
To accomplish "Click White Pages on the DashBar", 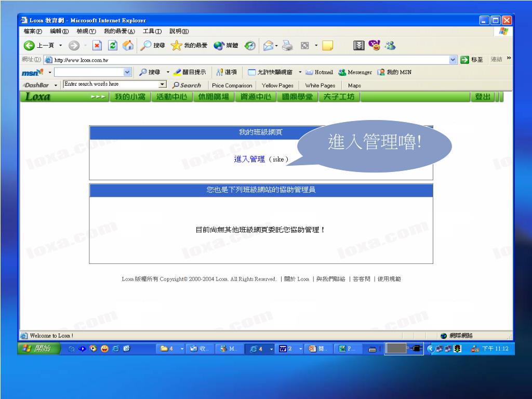I will pos(320,86).
